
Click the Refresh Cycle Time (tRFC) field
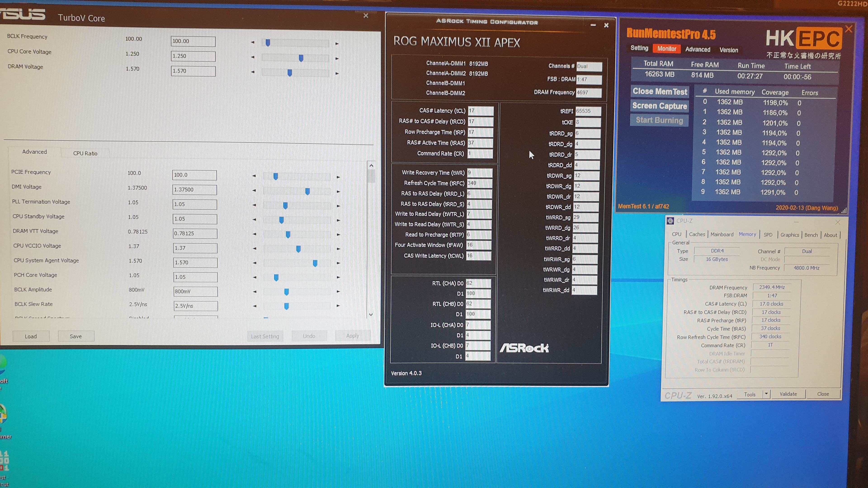479,183
